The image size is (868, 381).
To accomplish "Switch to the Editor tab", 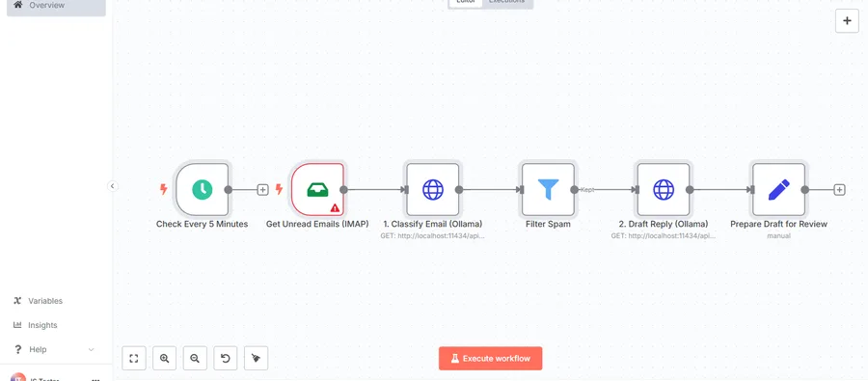I will coord(466,3).
